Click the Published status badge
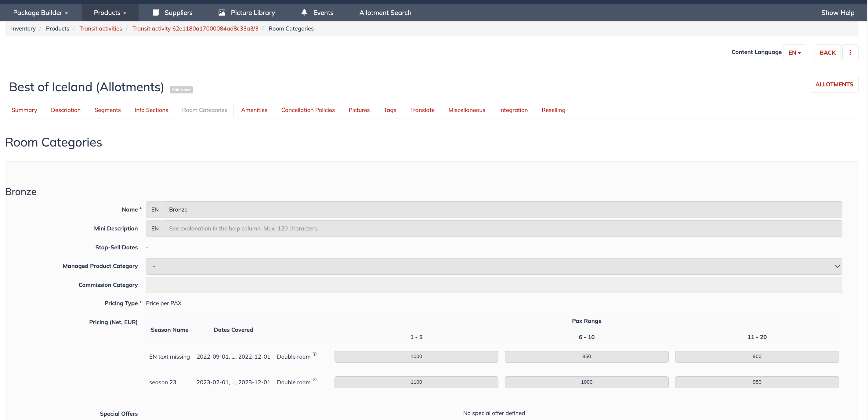 point(181,90)
